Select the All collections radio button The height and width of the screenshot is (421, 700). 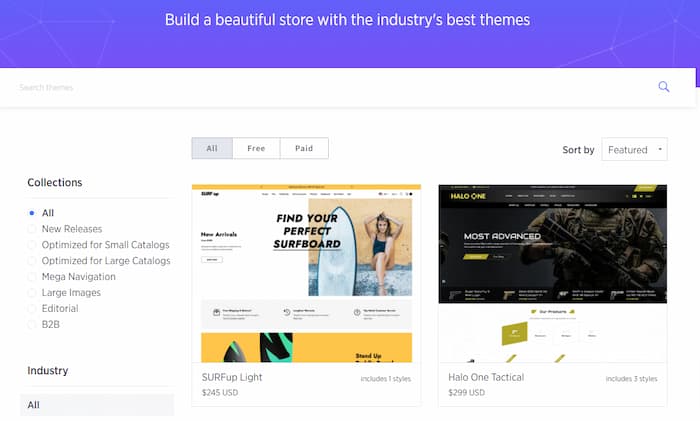click(32, 213)
